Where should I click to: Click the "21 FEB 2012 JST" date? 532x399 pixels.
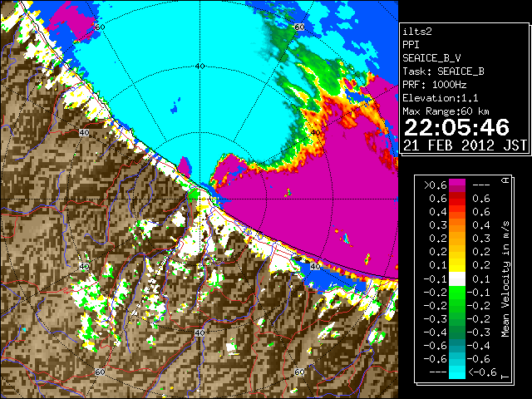click(465, 145)
